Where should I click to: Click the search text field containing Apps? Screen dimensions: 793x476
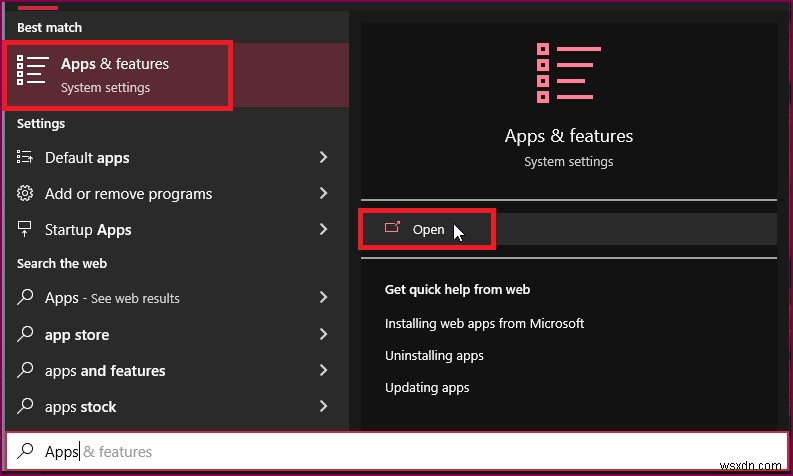point(397,451)
